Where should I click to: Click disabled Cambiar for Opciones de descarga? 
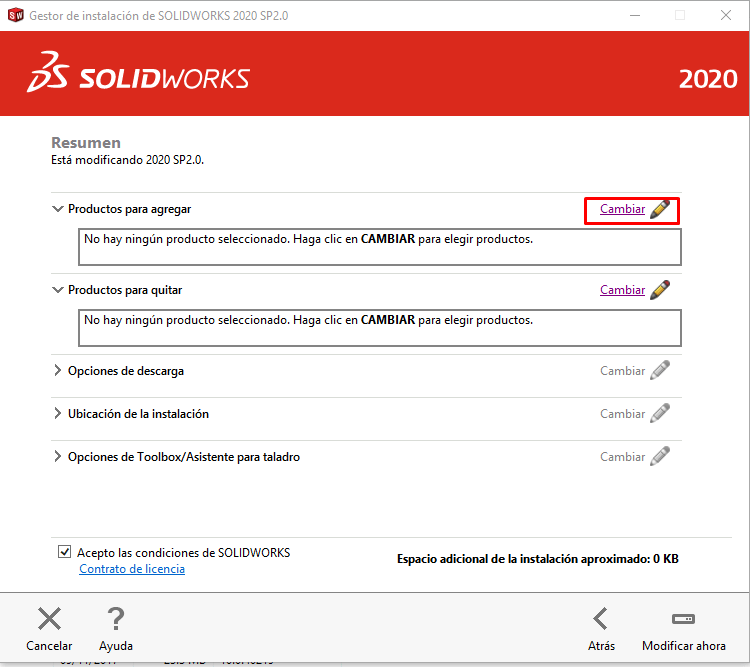pyautogui.click(x=622, y=371)
